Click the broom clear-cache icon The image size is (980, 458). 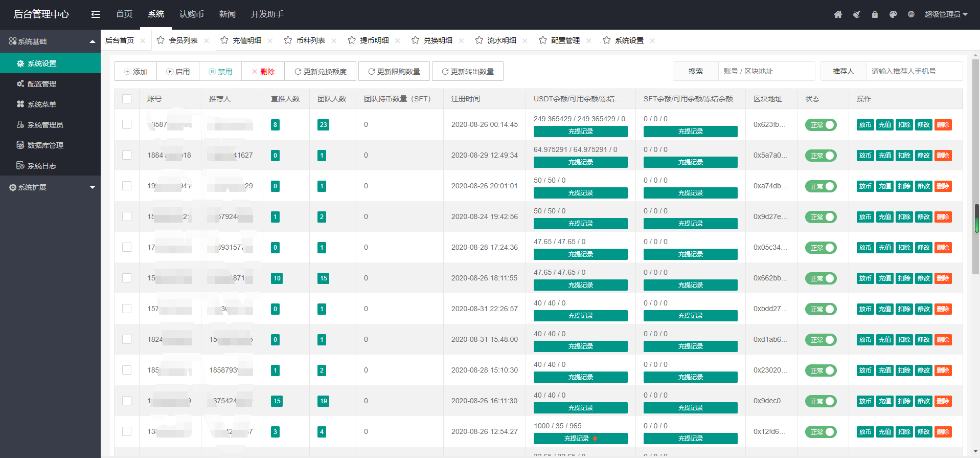coord(856,14)
